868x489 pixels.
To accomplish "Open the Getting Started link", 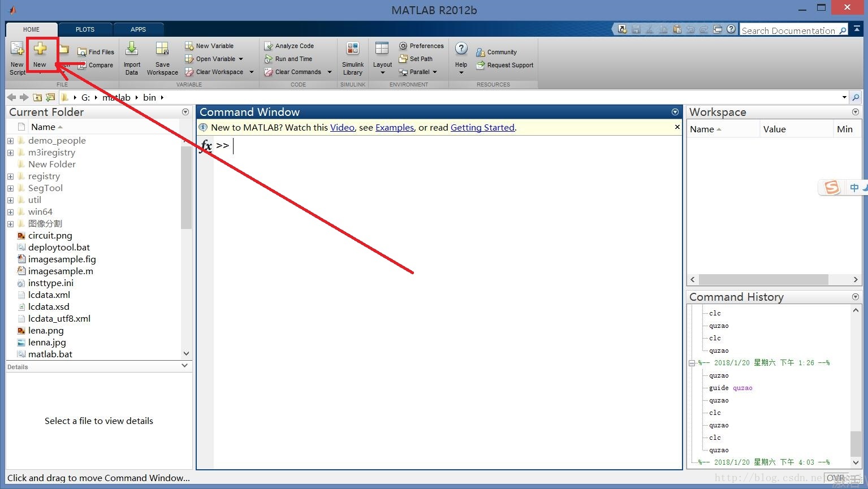I will pyautogui.click(x=482, y=127).
